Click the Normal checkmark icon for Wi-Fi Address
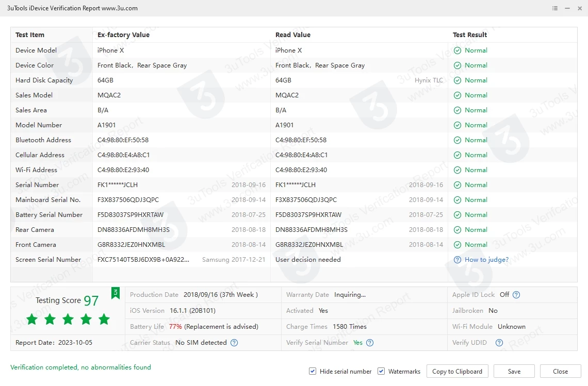Image resolution: width=588 pixels, height=386 pixels. (x=458, y=170)
